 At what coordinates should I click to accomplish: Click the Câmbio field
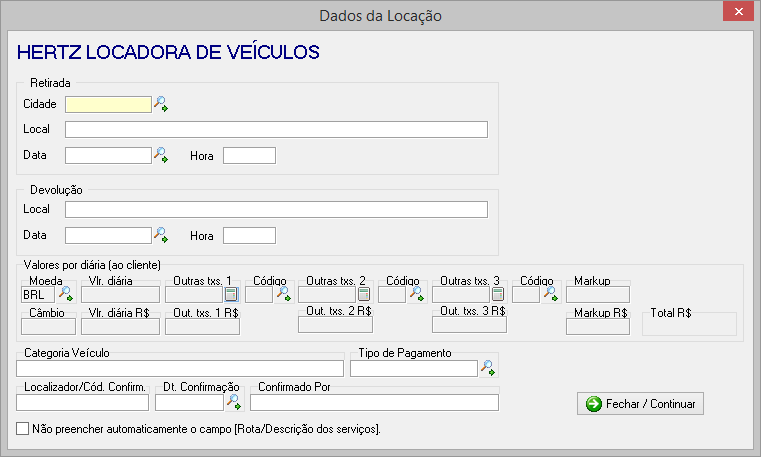[49, 326]
